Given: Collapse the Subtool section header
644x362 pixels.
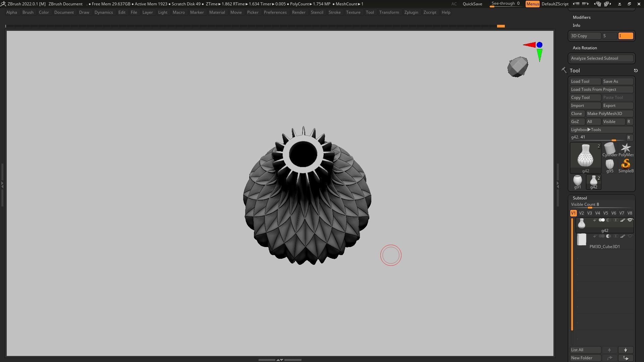Looking at the screenshot, I should 580,198.
